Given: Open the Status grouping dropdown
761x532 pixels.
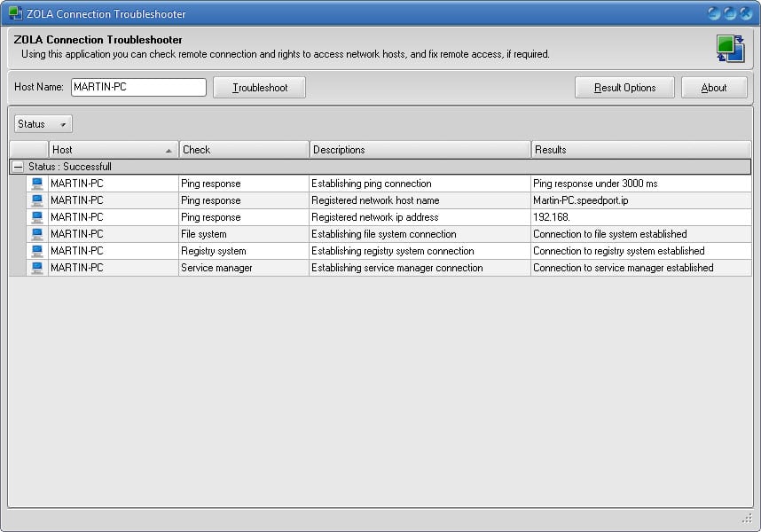Looking at the screenshot, I should pyautogui.click(x=42, y=123).
